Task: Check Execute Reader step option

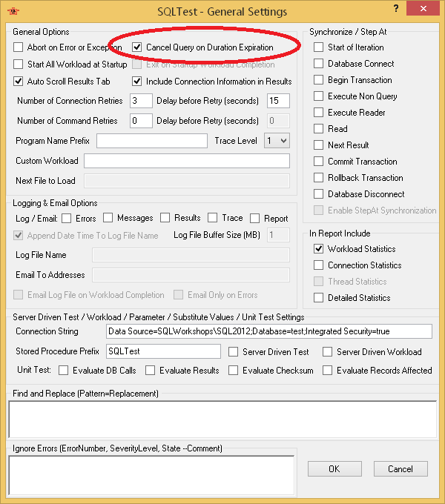Action: click(x=318, y=113)
